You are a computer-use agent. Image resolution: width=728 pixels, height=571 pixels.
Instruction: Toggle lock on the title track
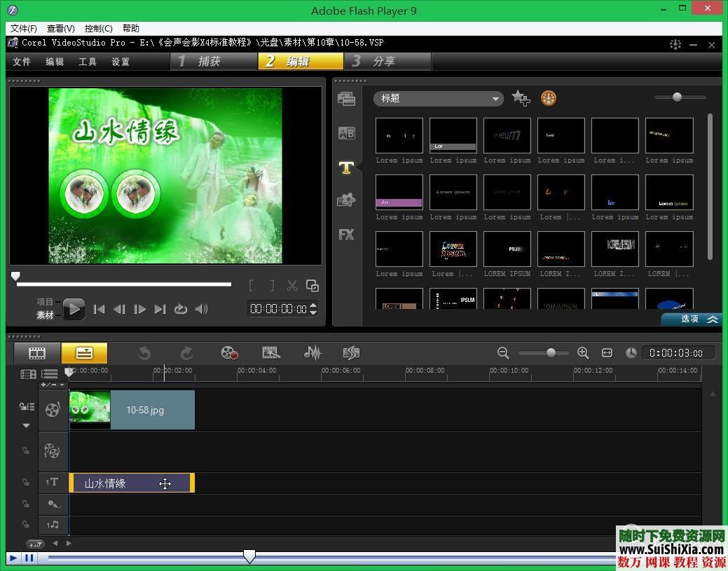click(x=26, y=483)
